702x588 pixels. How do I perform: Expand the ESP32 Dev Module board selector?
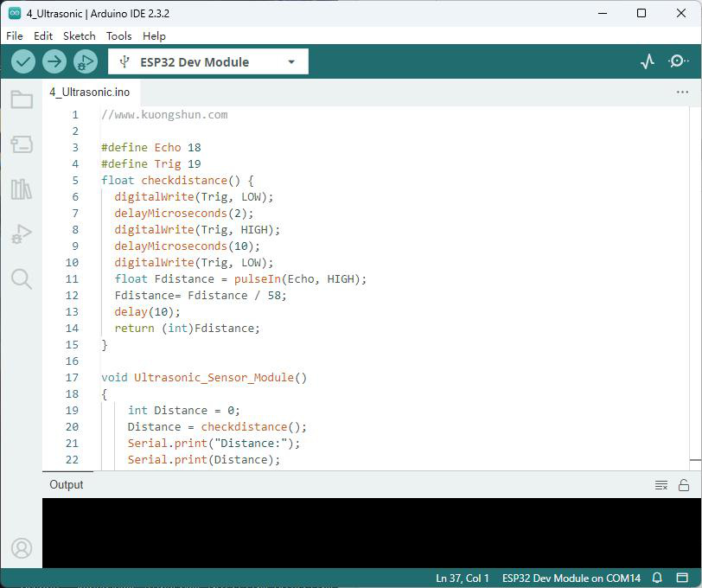coord(208,61)
